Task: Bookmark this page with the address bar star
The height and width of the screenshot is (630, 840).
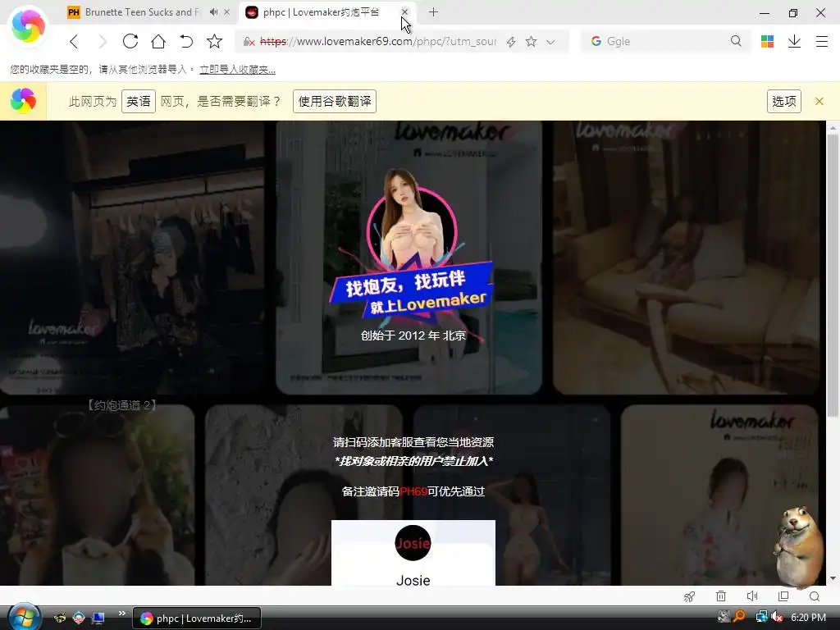Action: pyautogui.click(x=531, y=41)
